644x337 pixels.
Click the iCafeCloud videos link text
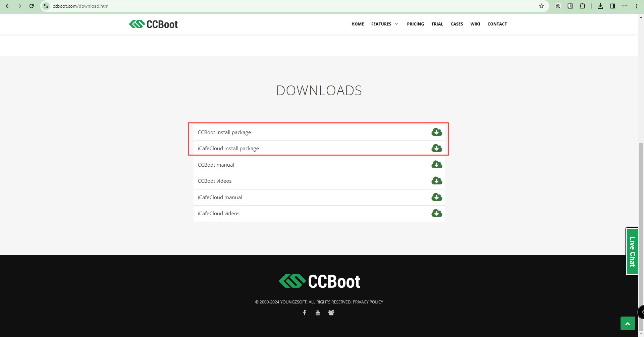pos(219,214)
